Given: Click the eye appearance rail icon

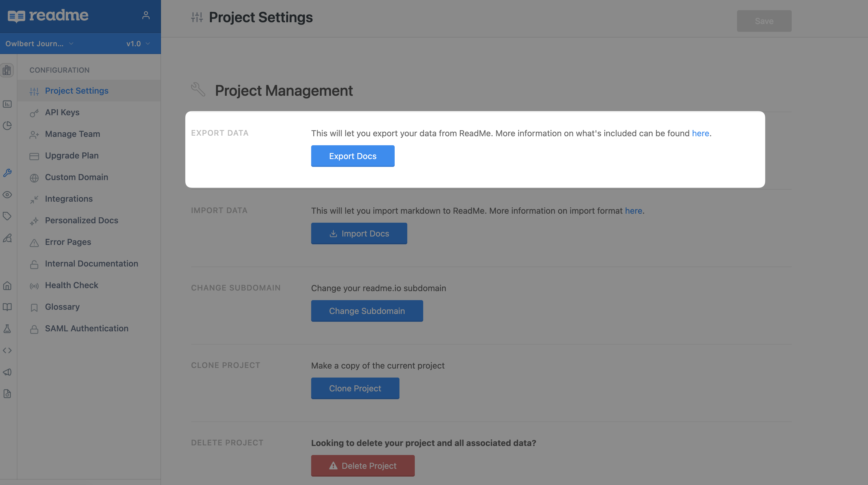Looking at the screenshot, I should (x=8, y=195).
